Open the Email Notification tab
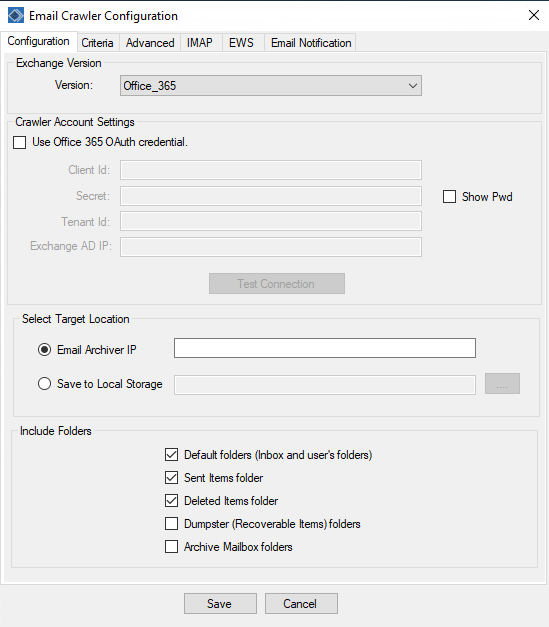This screenshot has height=627, width=549. pos(311,43)
